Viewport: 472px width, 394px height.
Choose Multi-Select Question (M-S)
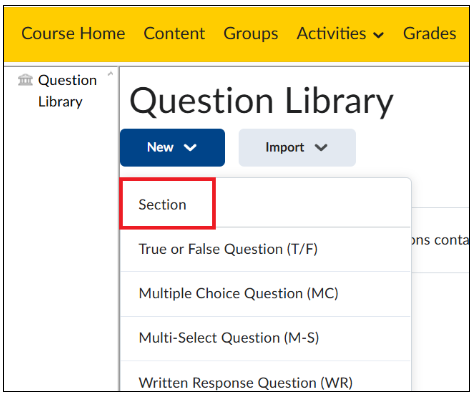pyautogui.click(x=265, y=338)
